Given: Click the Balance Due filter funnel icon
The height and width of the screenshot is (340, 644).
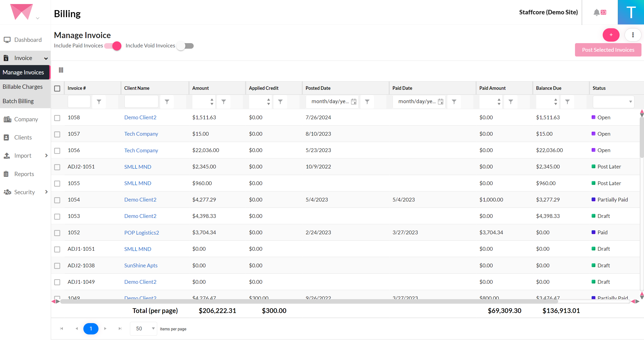Looking at the screenshot, I should tap(567, 102).
